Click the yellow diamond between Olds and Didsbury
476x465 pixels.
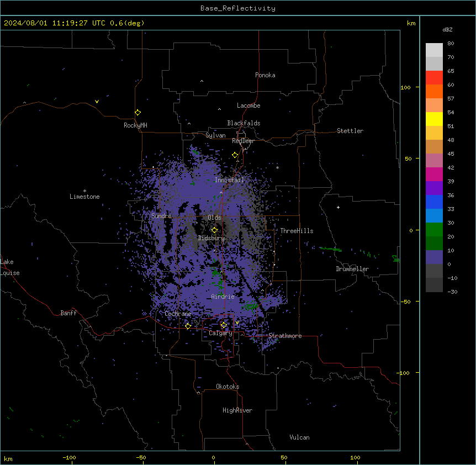[x=214, y=230]
